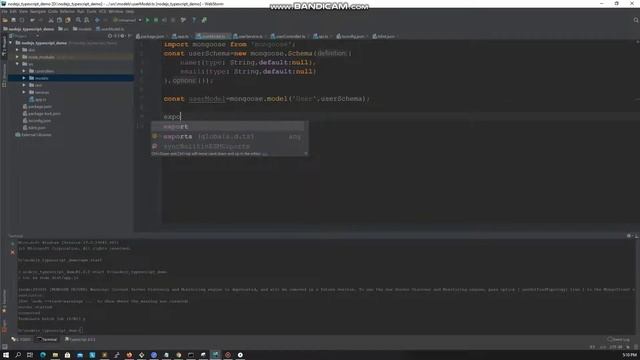Expand the models folder arrow

click(24, 78)
